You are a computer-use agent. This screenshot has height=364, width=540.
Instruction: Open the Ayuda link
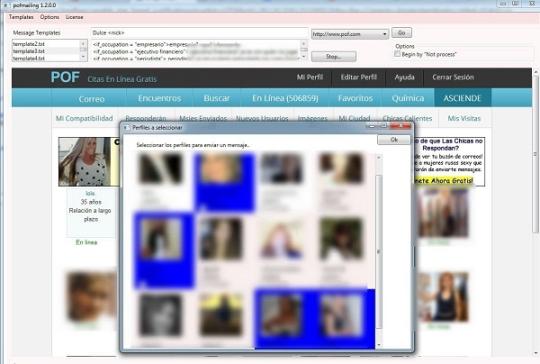[404, 77]
